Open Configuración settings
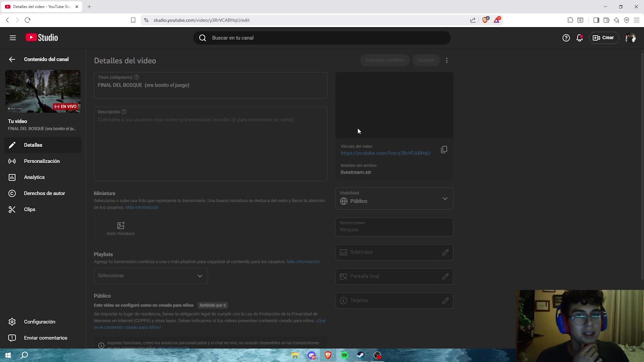Screen dimensions: 644x362 43,322
